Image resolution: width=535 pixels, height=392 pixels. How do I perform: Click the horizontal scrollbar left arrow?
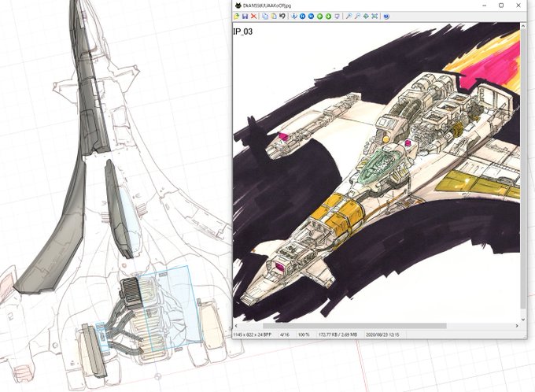236,326
